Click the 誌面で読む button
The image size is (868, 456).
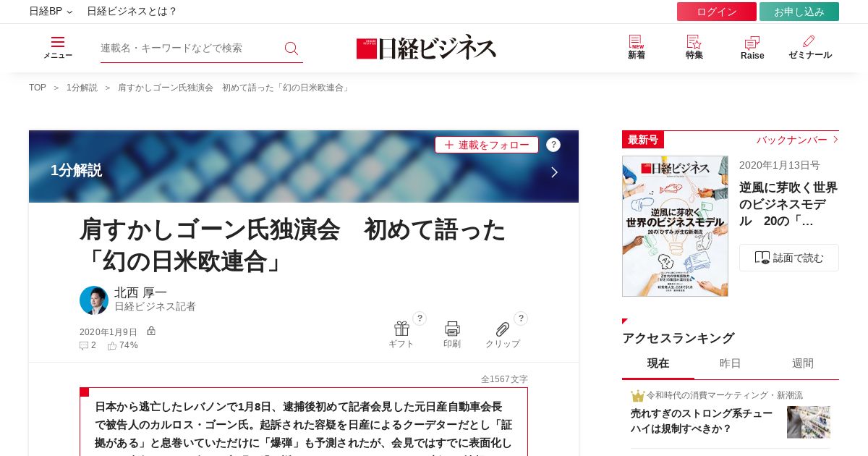[x=789, y=258]
